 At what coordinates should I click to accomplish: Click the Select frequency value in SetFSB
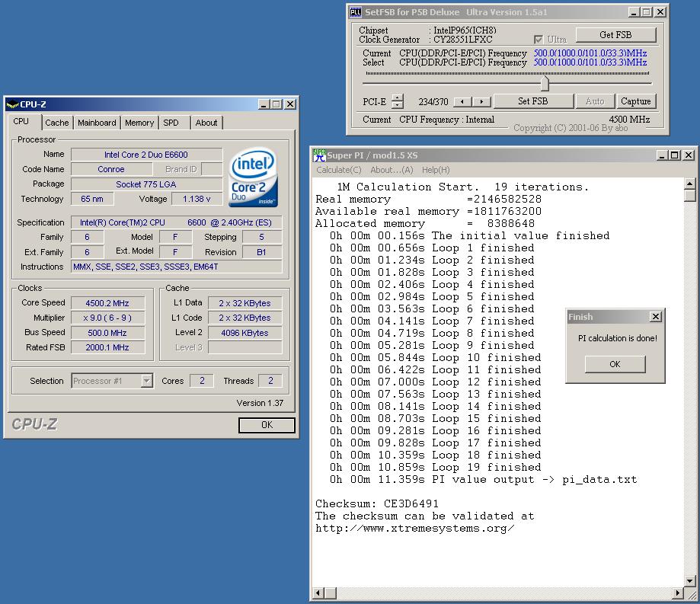click(x=590, y=62)
